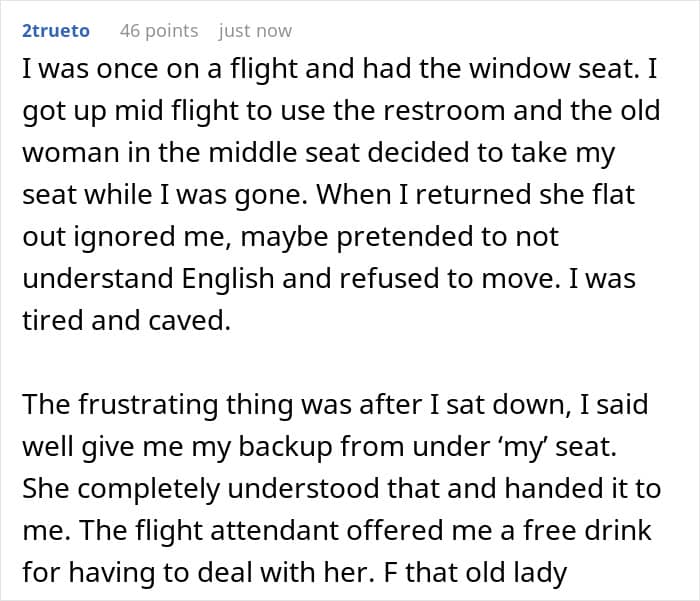Screen dimensions: 700x601
Task: Open the 2trueto user profile link
Action: pyautogui.click(x=55, y=31)
